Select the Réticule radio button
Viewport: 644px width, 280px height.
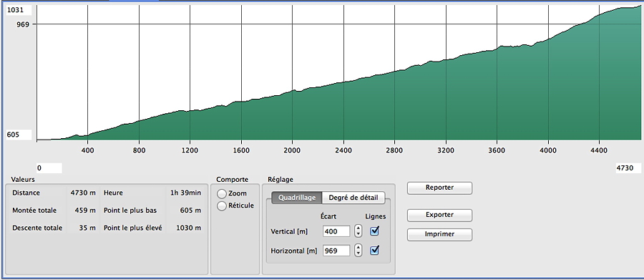pos(222,206)
